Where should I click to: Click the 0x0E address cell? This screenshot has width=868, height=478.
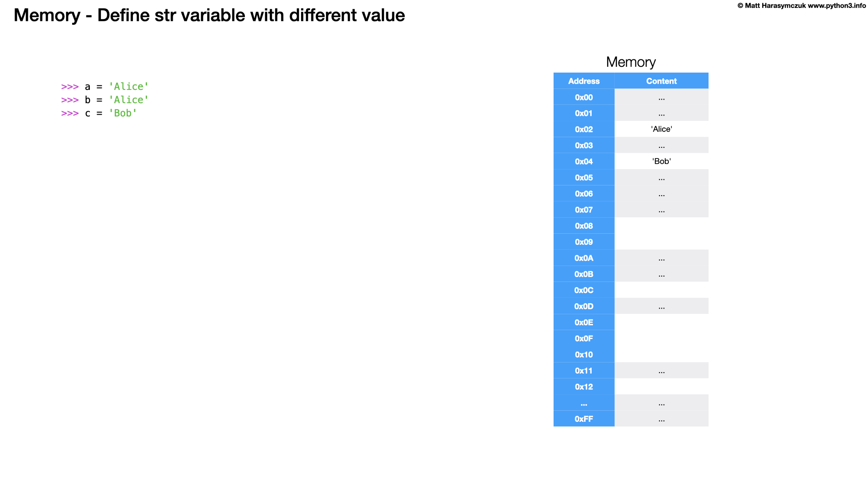[584, 322]
